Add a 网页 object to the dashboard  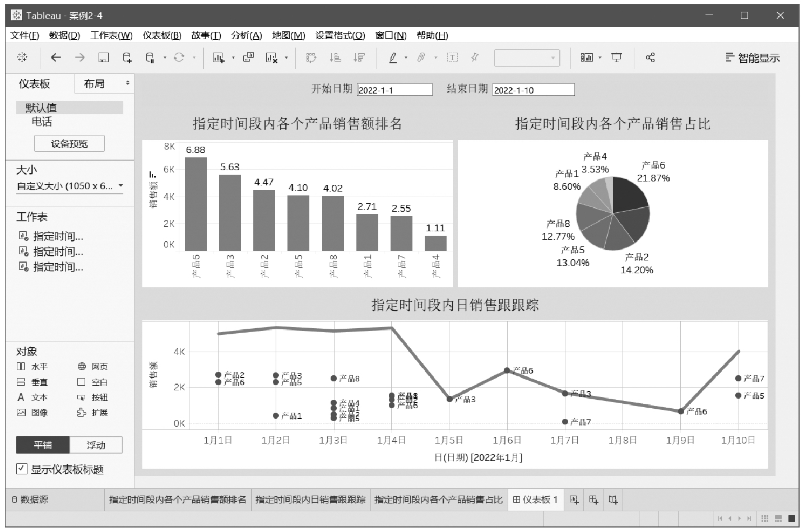tap(93, 367)
